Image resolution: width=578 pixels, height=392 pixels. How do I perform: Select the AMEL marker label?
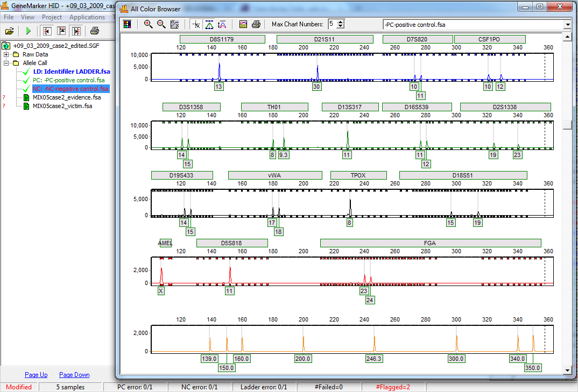tap(165, 243)
